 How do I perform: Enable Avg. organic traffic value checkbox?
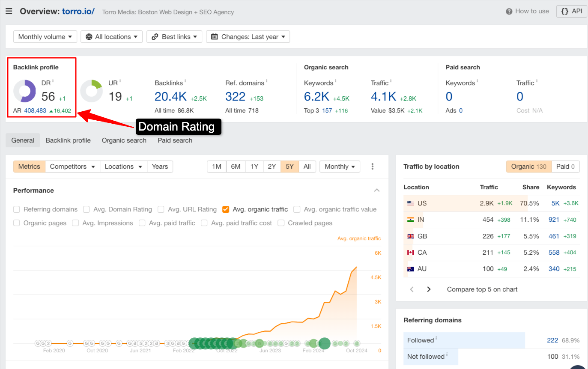297,209
